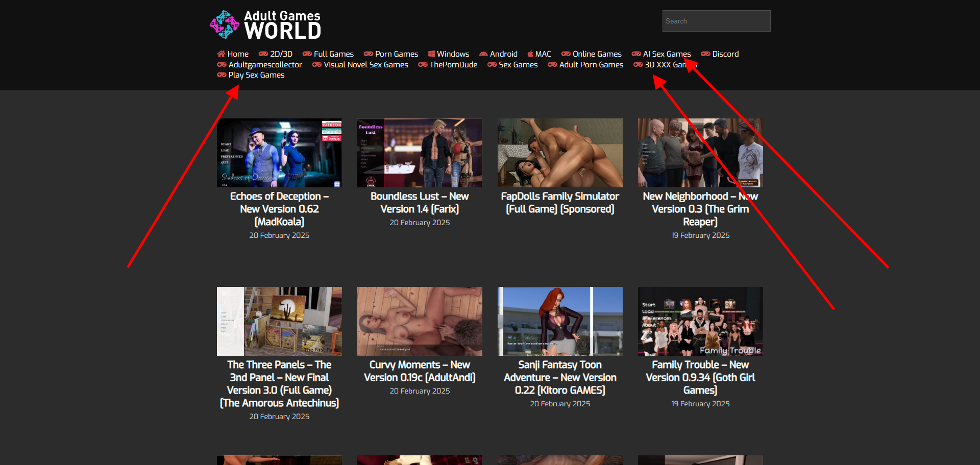
Task: Open the Boundless Lust Version 1.4 link
Action: pos(420,203)
